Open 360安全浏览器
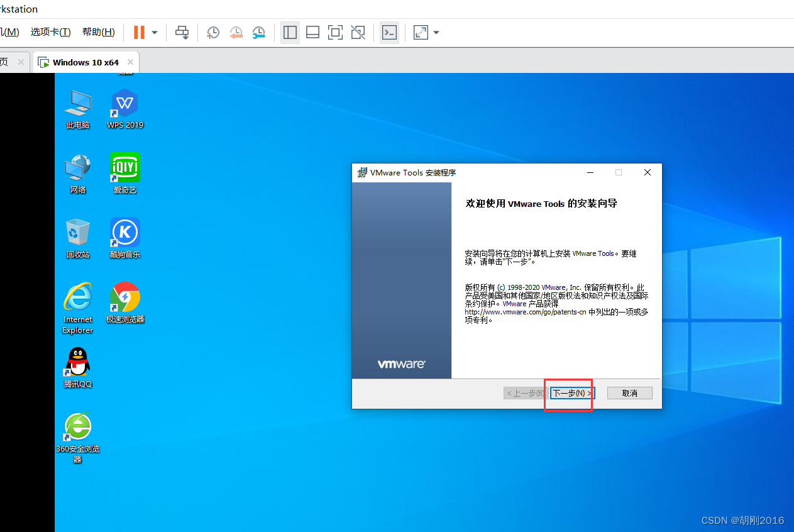794x532 pixels. click(77, 426)
